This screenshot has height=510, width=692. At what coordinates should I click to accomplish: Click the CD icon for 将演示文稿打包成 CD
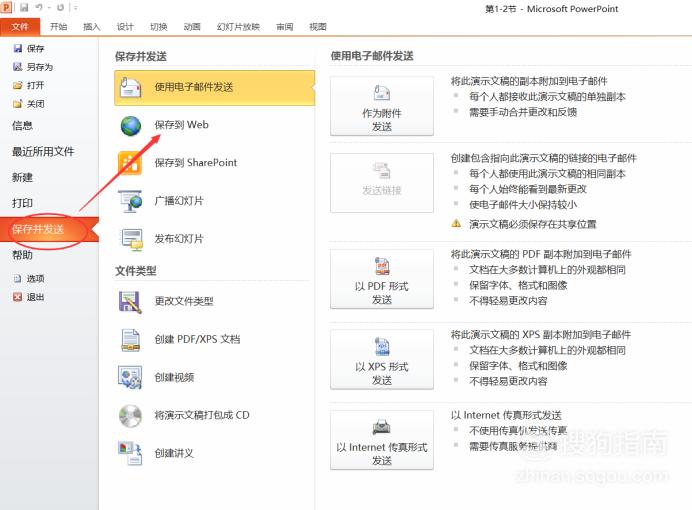click(130, 416)
